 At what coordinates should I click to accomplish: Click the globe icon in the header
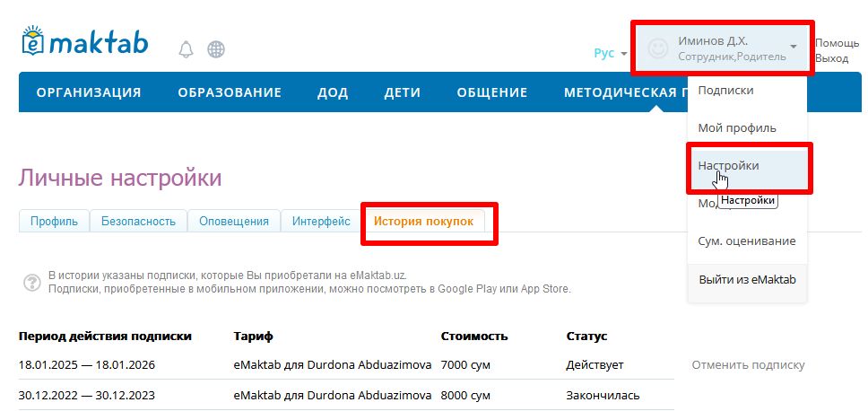[x=216, y=49]
